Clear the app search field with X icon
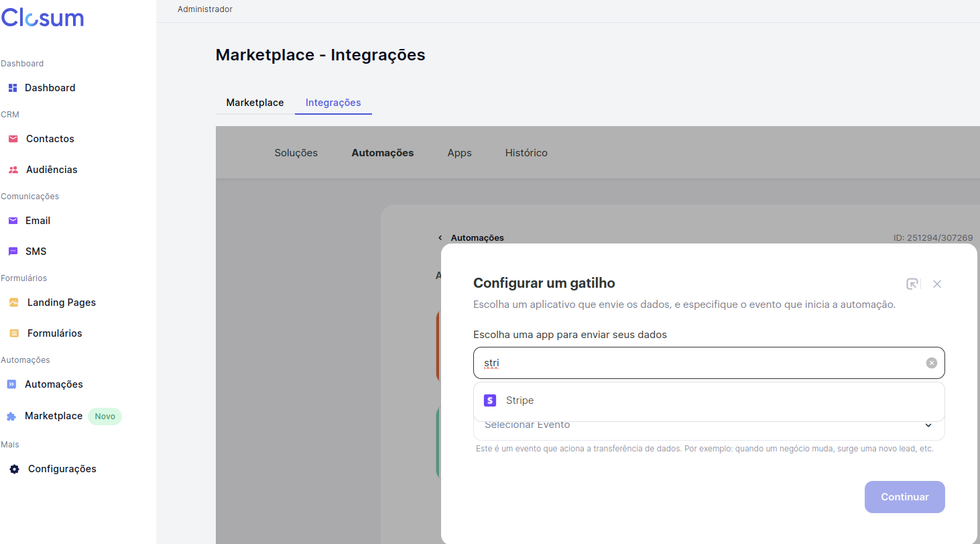Viewport: 980px width, 544px height. click(x=931, y=363)
